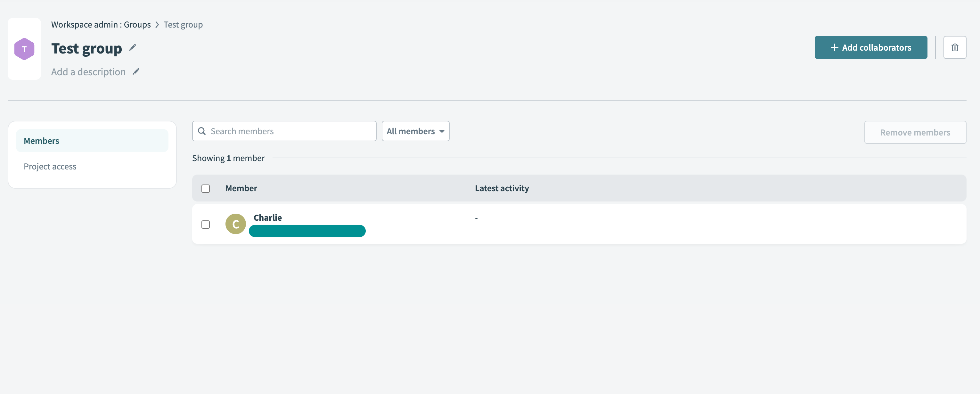980x394 pixels.
Task: Click the teal bar under Charlie's name
Action: click(x=307, y=231)
